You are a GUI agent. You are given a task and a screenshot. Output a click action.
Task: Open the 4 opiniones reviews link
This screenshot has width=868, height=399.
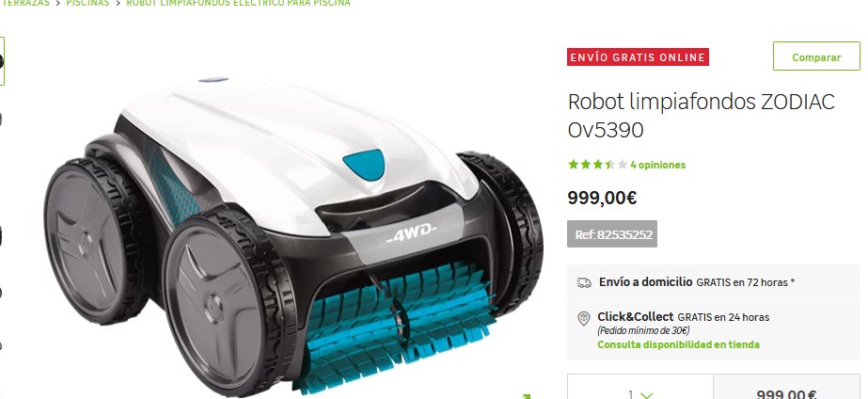point(657,165)
